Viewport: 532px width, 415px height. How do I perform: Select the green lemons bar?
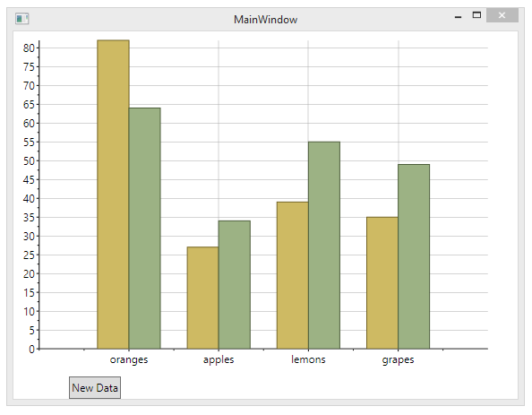pyautogui.click(x=324, y=246)
